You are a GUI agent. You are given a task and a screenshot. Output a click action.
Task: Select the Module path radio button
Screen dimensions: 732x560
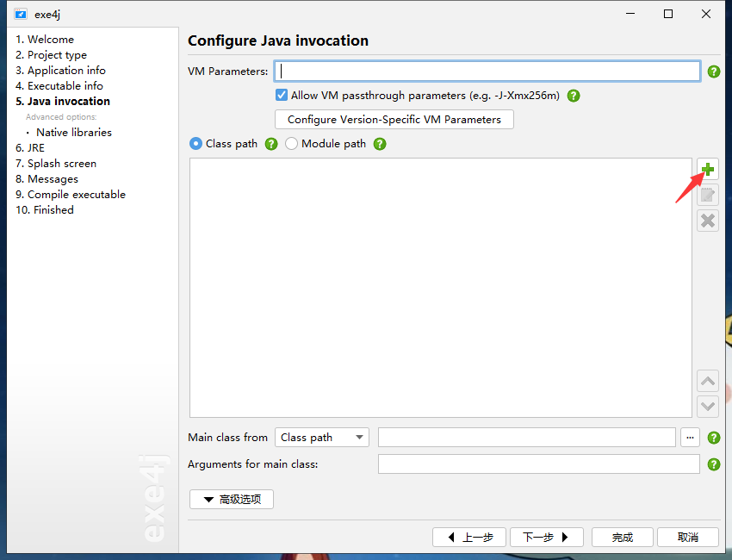[x=291, y=144]
